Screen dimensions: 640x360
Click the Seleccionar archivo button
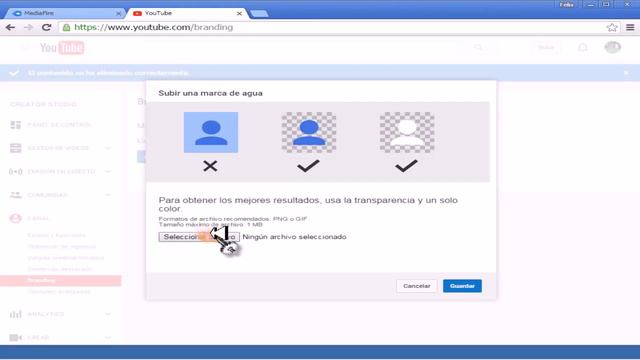pyautogui.click(x=199, y=237)
